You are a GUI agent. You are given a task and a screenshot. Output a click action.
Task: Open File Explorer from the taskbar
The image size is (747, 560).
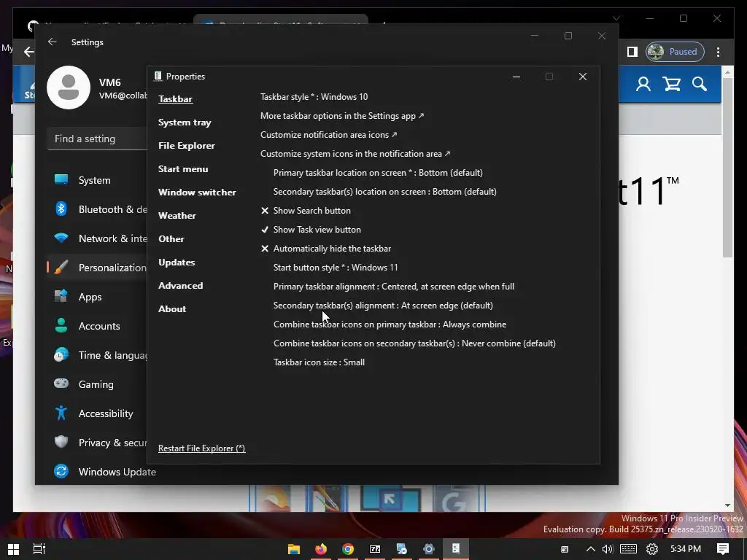(x=294, y=549)
